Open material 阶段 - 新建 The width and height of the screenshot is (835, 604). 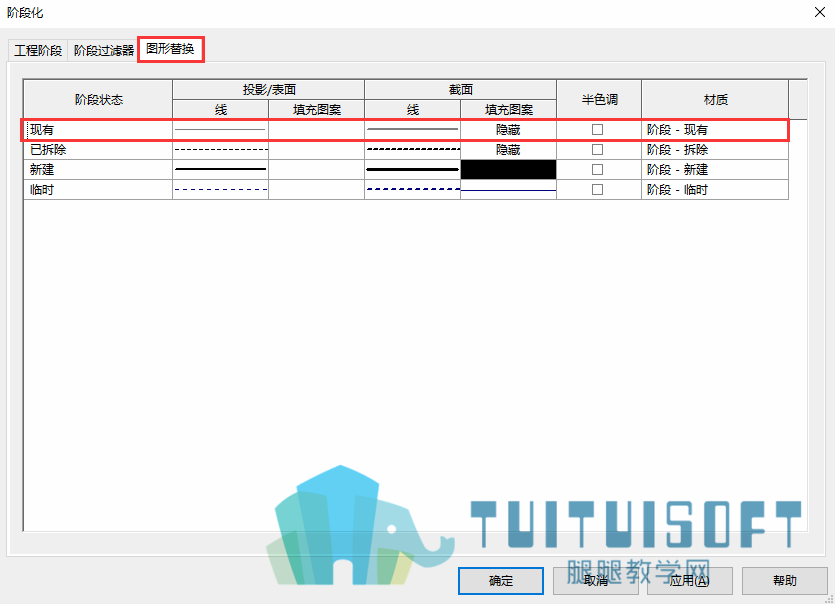(715, 169)
